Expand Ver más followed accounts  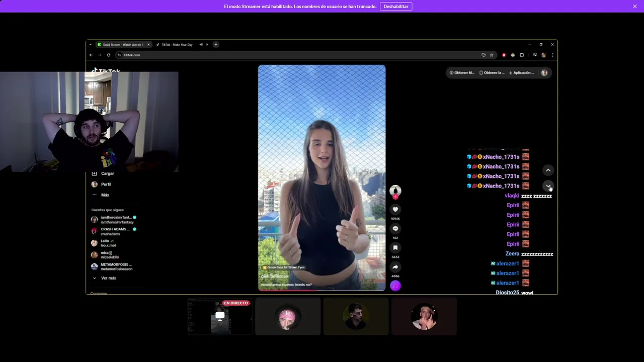[x=105, y=278]
